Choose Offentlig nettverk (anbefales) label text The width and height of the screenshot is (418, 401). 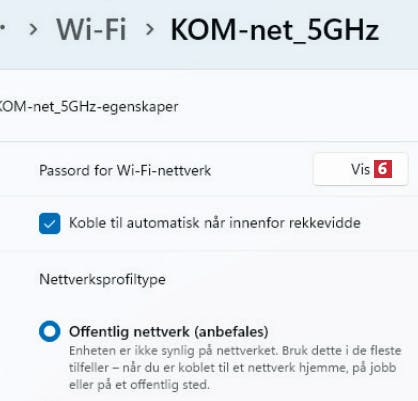169,332
